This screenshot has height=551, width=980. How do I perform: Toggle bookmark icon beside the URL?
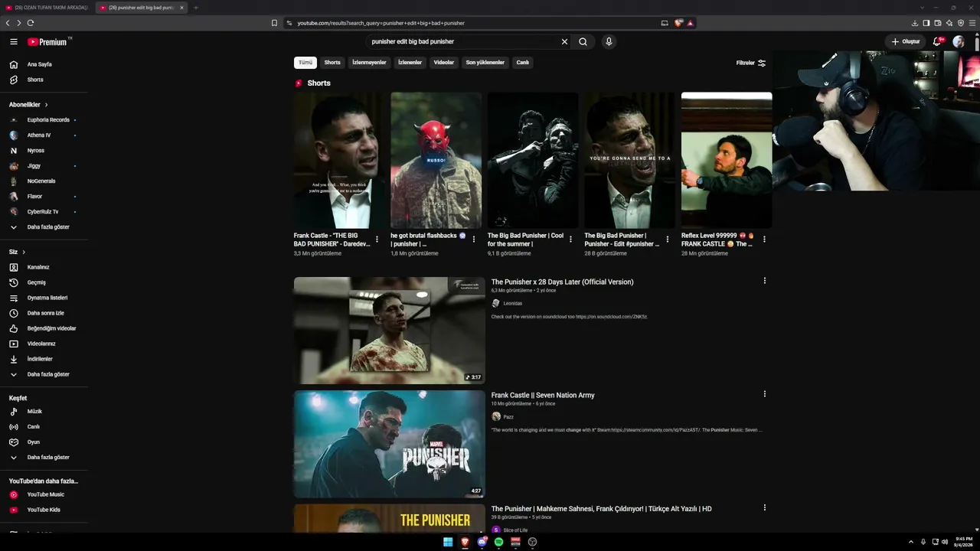(x=274, y=23)
